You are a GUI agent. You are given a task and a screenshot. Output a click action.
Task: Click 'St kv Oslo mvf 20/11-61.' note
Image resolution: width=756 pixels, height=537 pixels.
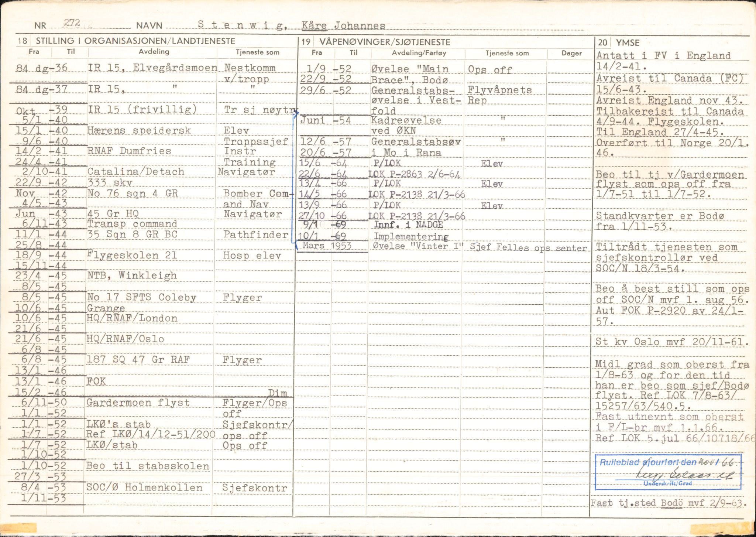tap(672, 342)
